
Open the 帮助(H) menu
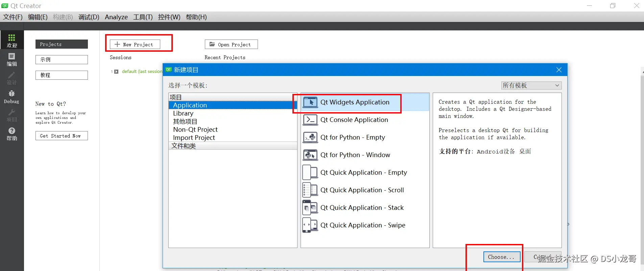pyautogui.click(x=196, y=17)
